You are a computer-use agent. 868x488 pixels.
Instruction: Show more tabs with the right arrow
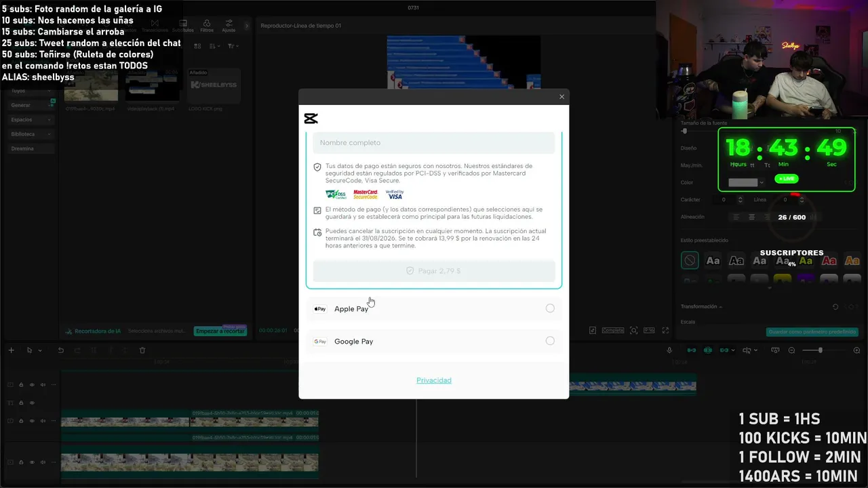(x=245, y=26)
